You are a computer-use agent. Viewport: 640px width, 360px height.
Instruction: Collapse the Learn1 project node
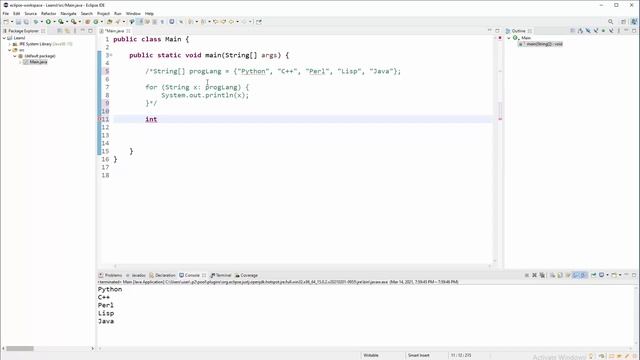point(4,38)
